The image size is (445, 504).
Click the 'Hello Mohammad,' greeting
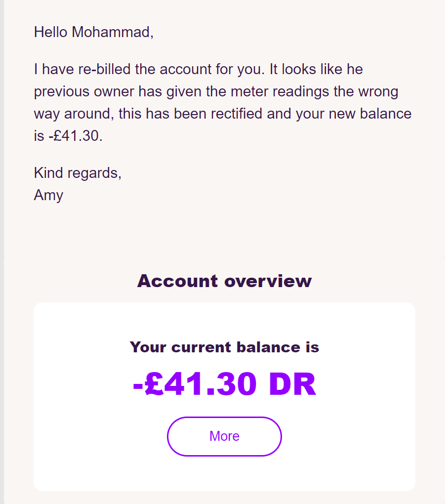pyautogui.click(x=93, y=32)
